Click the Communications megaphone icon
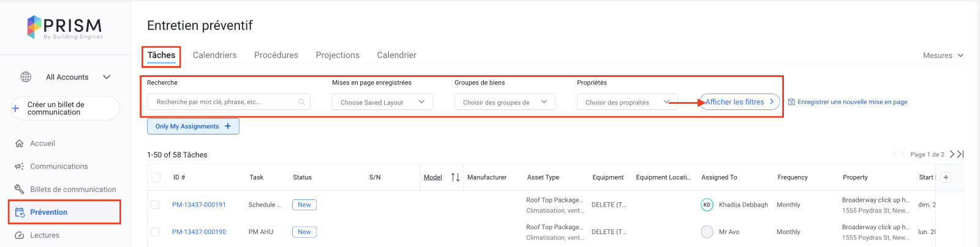980x247 pixels. [19, 166]
